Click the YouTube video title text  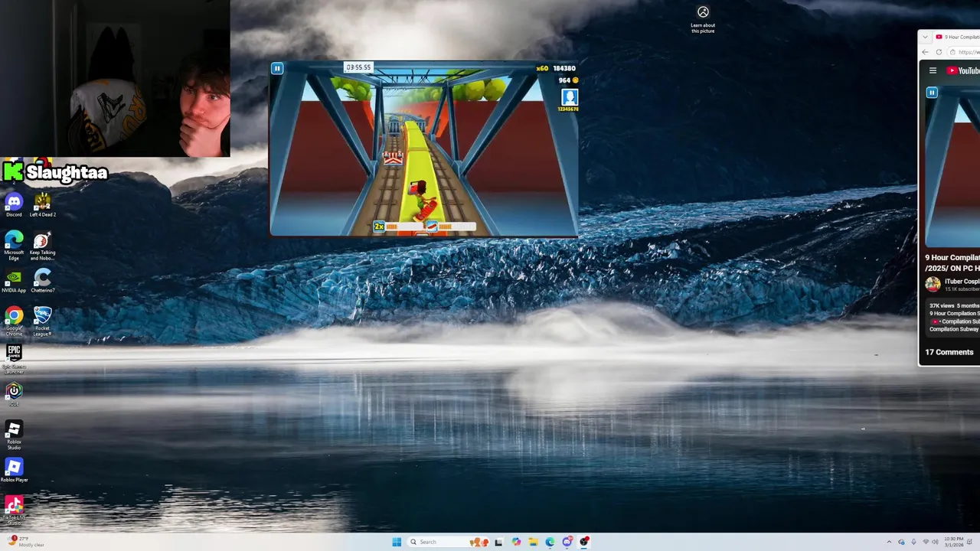click(952, 262)
